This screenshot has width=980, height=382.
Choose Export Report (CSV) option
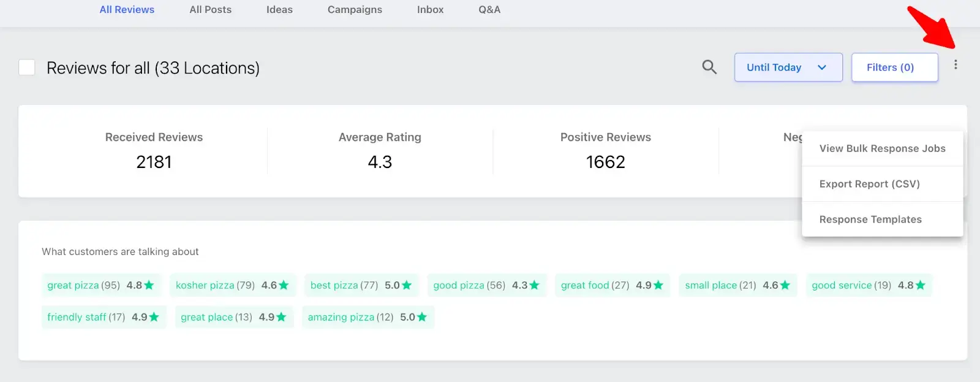tap(882, 184)
